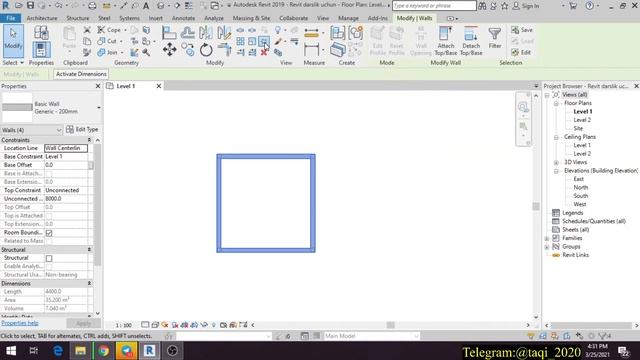640x360 pixels.
Task: Switch to the Architecture ribbon tab
Action: pyautogui.click(x=42, y=18)
